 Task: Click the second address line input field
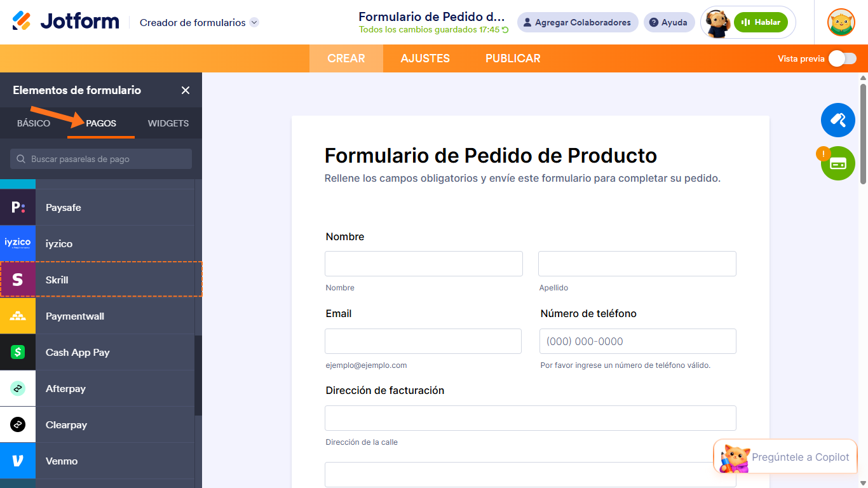pos(531,475)
